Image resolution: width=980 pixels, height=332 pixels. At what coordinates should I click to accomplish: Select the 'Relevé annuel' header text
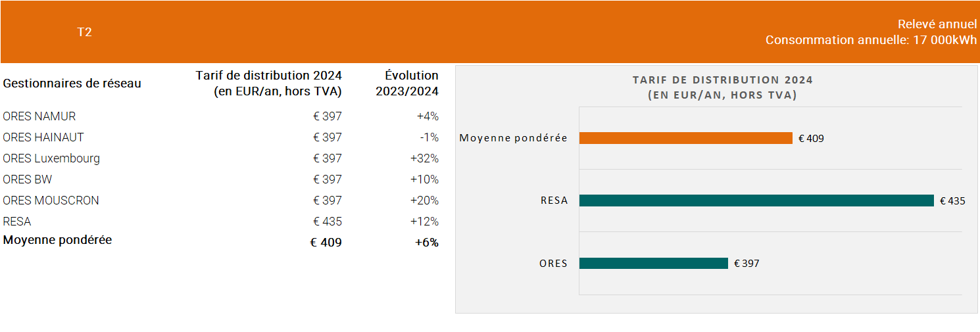tap(937, 24)
